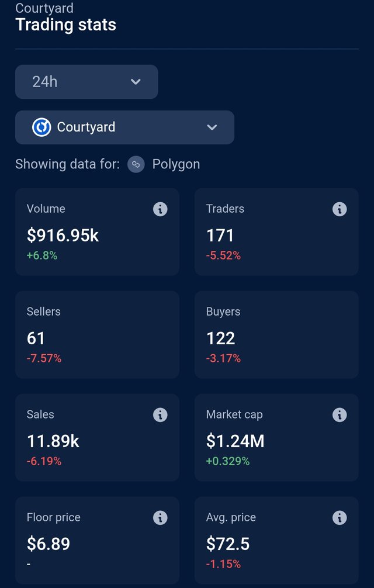Select the $6.89 floor price value

coord(49,544)
